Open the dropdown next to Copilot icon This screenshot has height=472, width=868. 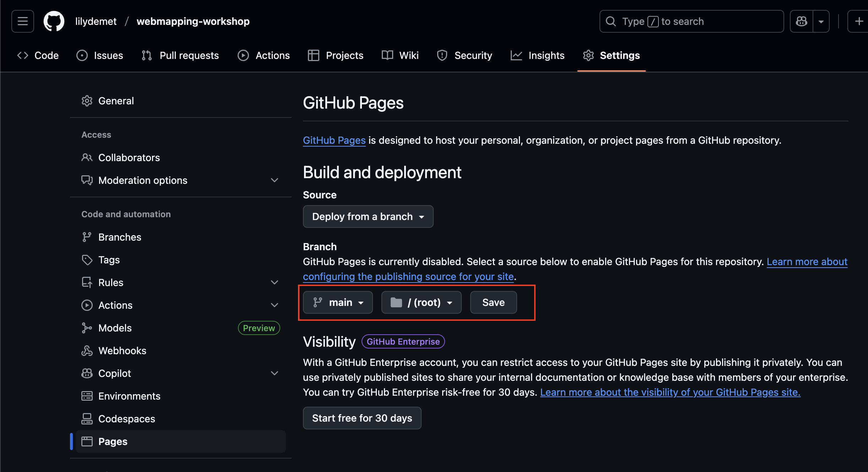[821, 21]
